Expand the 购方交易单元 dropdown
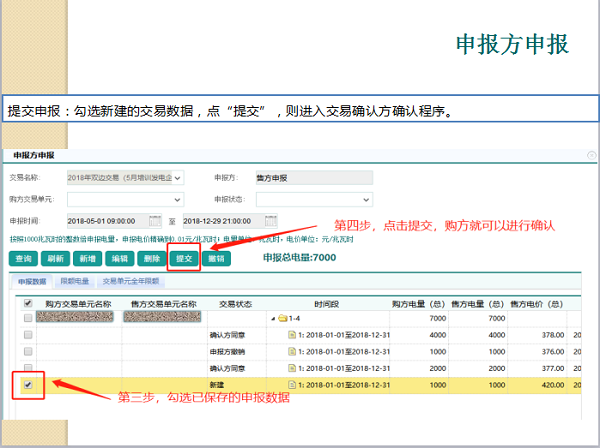 (x=178, y=199)
